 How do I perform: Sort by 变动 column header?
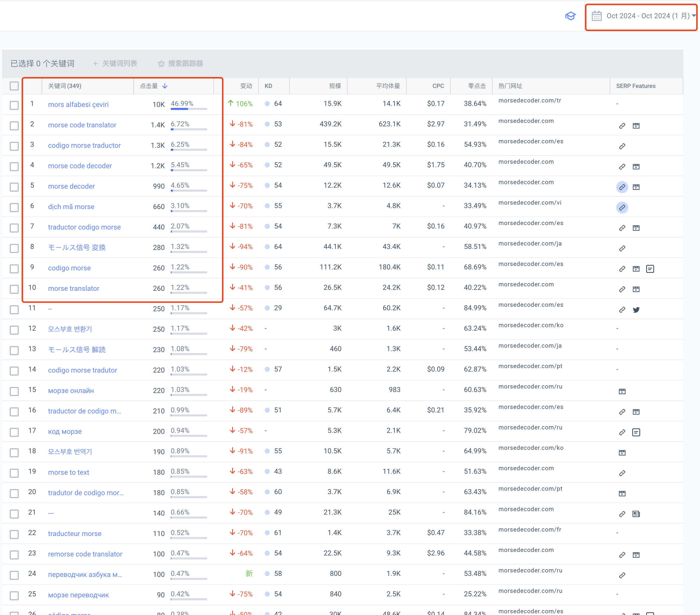tap(246, 86)
